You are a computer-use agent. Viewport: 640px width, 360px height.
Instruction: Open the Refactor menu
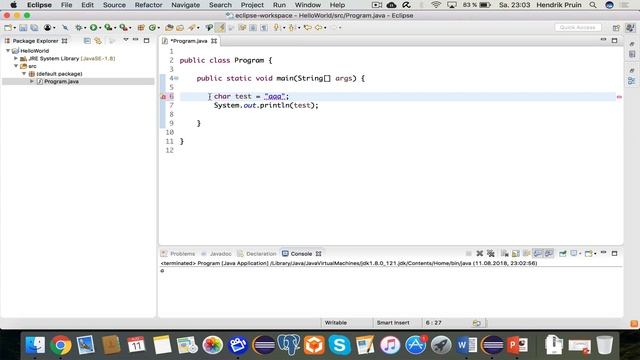click(x=148, y=5)
